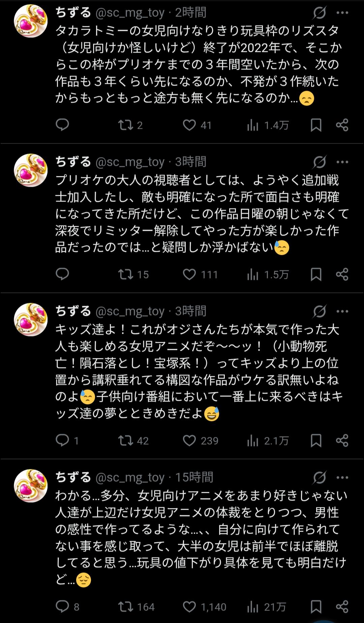Open ちずる profile from third tweet avatar
364x623 pixels.
[31, 320]
